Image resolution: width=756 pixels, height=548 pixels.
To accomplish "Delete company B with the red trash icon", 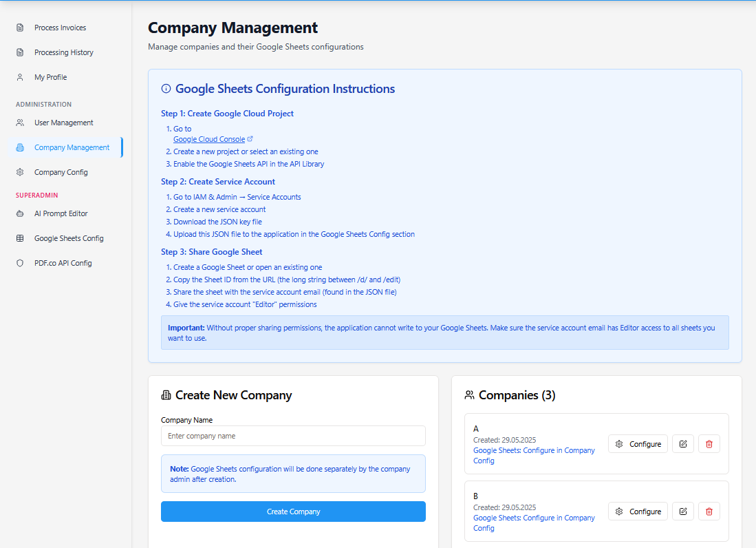I will click(709, 512).
